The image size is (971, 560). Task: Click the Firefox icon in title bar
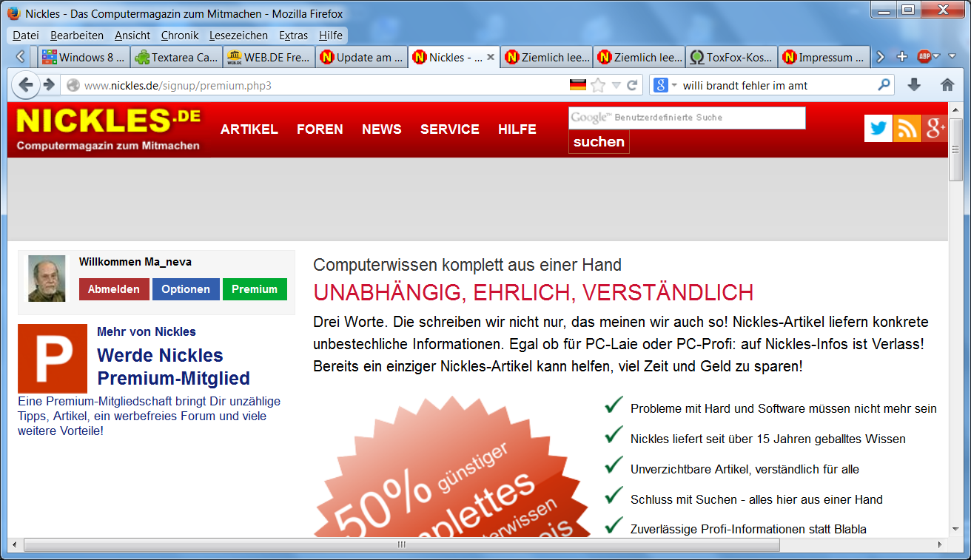click(x=13, y=13)
